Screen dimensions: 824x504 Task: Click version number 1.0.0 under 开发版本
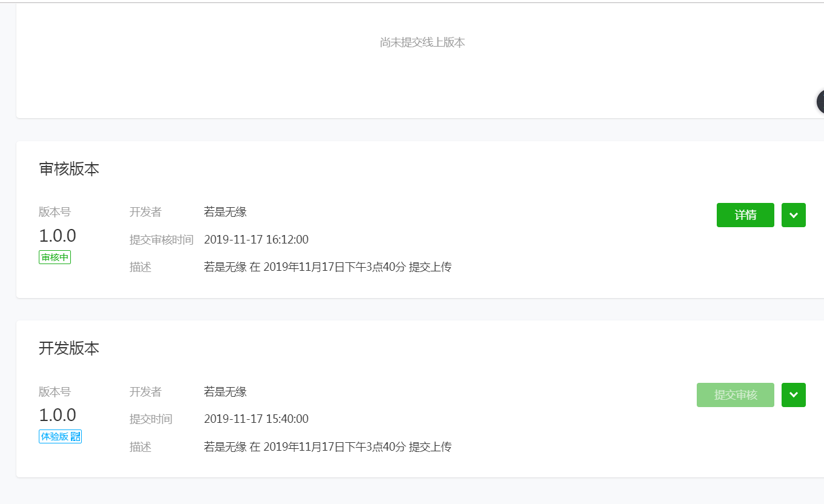[x=58, y=415]
